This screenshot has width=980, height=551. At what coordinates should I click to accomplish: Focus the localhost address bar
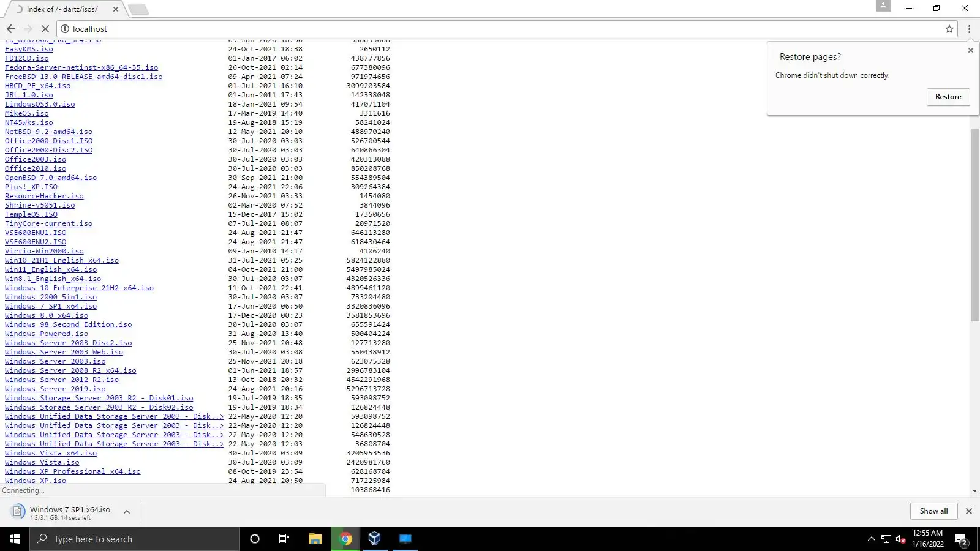click(x=502, y=29)
